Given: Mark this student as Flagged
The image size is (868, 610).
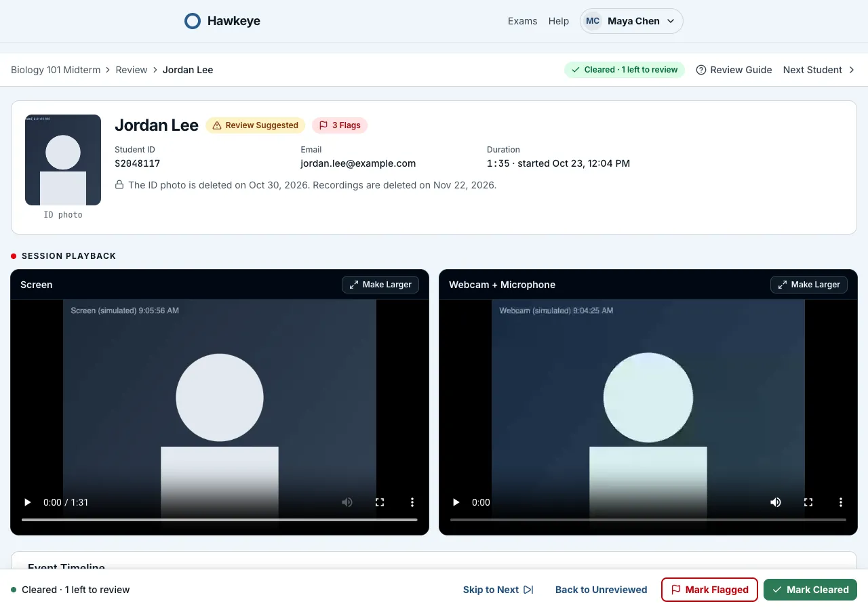Looking at the screenshot, I should pos(709,590).
